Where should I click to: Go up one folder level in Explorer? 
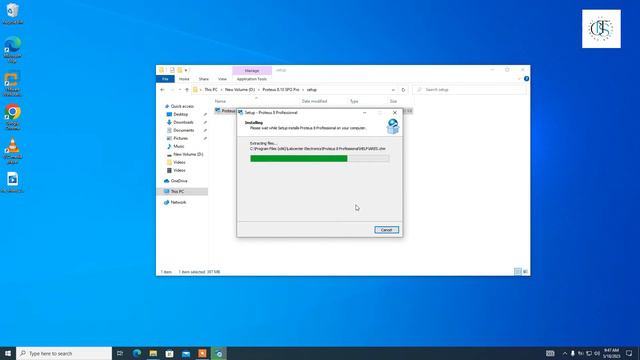187,90
